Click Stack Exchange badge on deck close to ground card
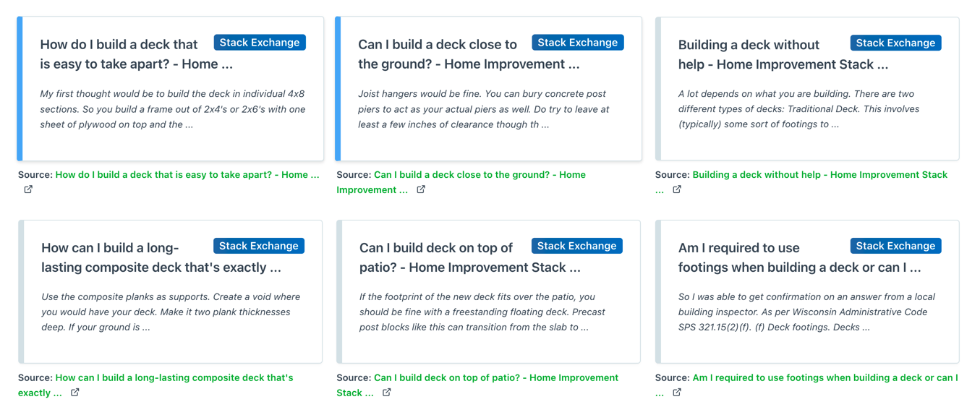Screen dimensions: 980x415 pyautogui.click(x=578, y=43)
